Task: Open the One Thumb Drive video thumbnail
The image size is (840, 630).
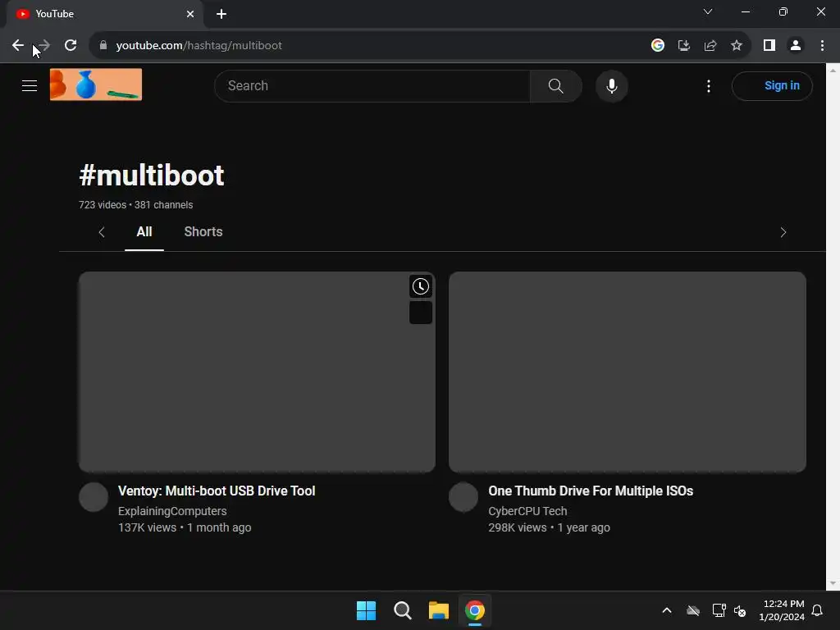Action: click(x=628, y=372)
